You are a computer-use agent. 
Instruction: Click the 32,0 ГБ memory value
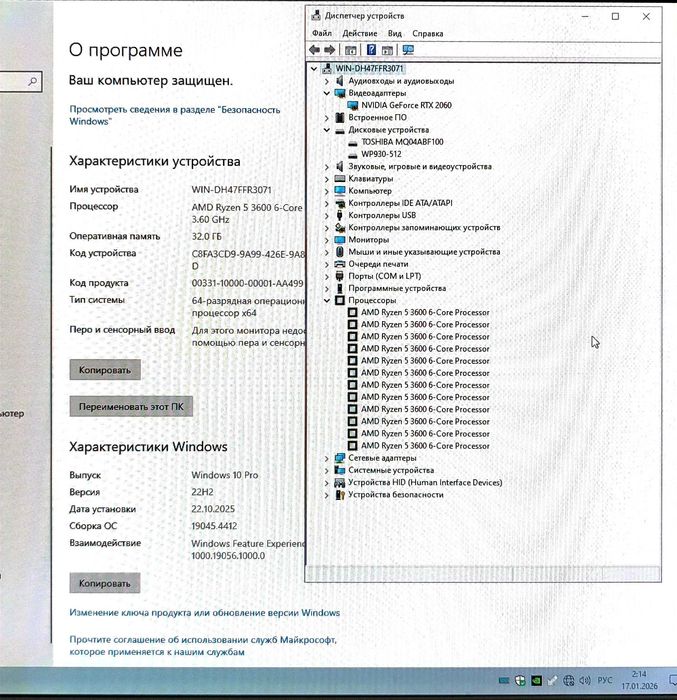[x=206, y=236]
